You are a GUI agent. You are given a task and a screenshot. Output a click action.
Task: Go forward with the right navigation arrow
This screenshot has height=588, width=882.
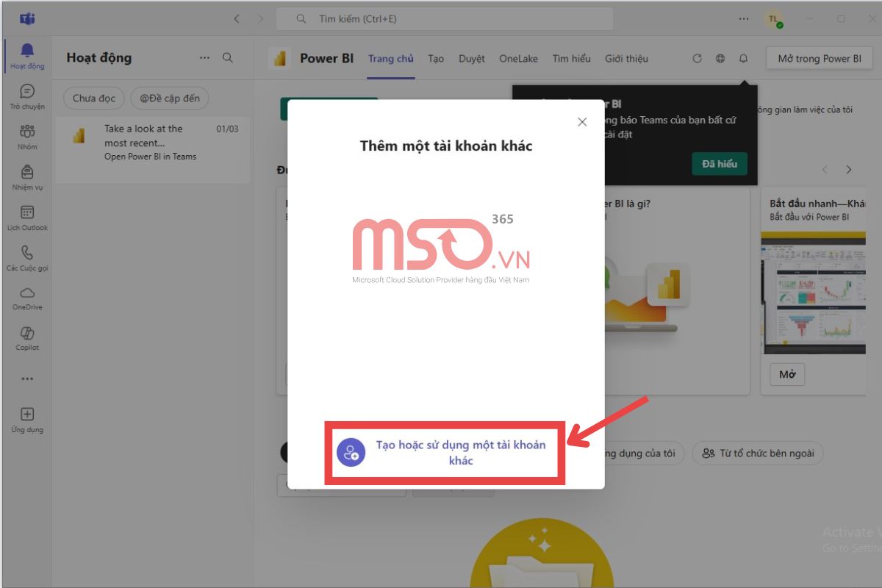tap(260, 19)
